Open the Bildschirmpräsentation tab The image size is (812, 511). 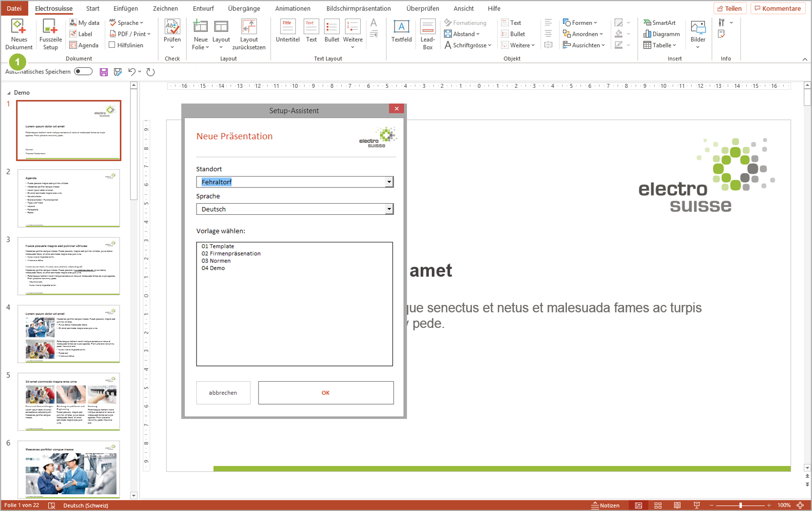pyautogui.click(x=358, y=8)
